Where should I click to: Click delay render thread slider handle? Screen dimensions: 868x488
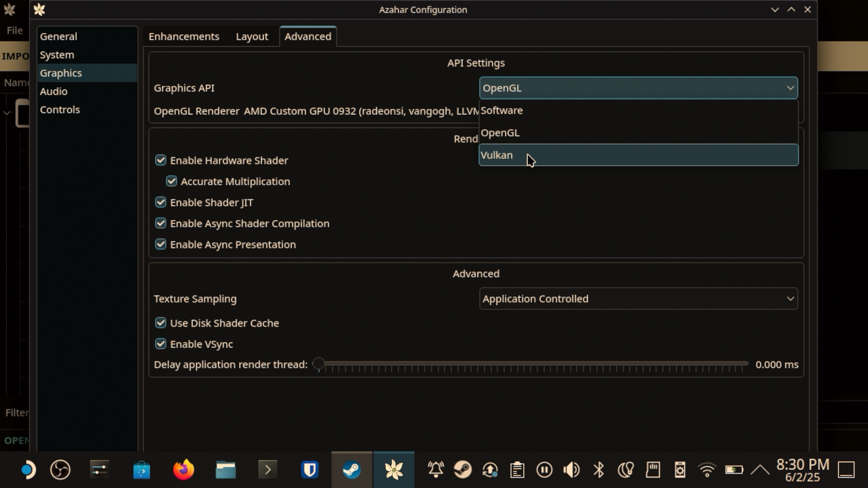point(318,364)
